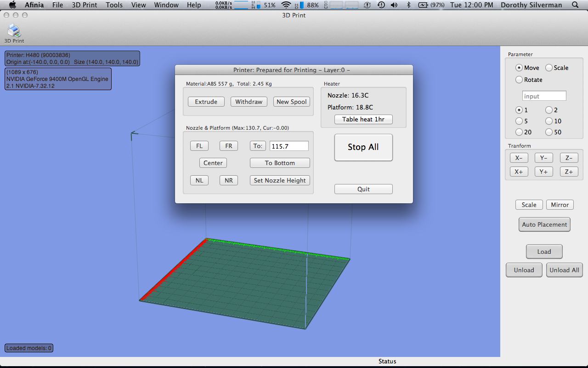588x368 pixels.
Task: Click the Y- transform button
Action: point(544,158)
